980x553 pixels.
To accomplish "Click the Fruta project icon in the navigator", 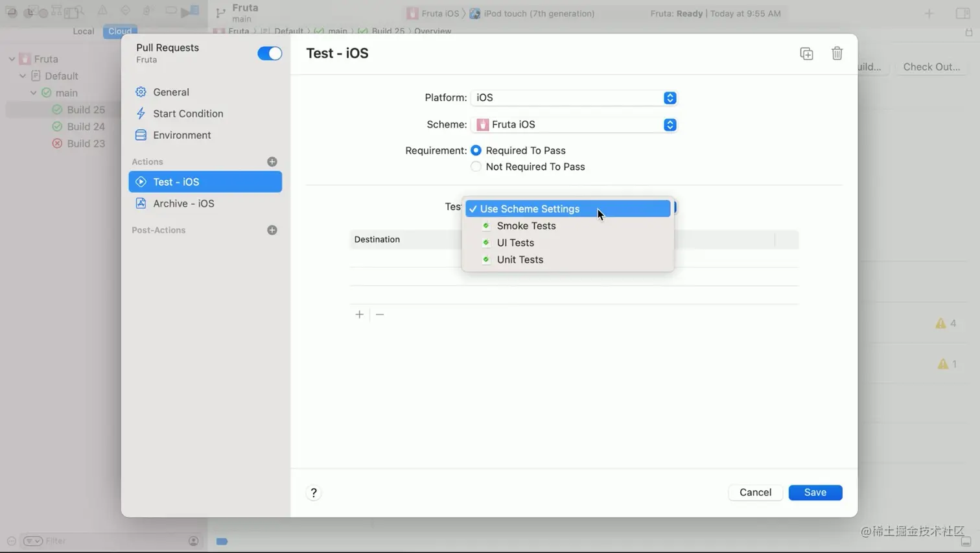I will [x=25, y=59].
